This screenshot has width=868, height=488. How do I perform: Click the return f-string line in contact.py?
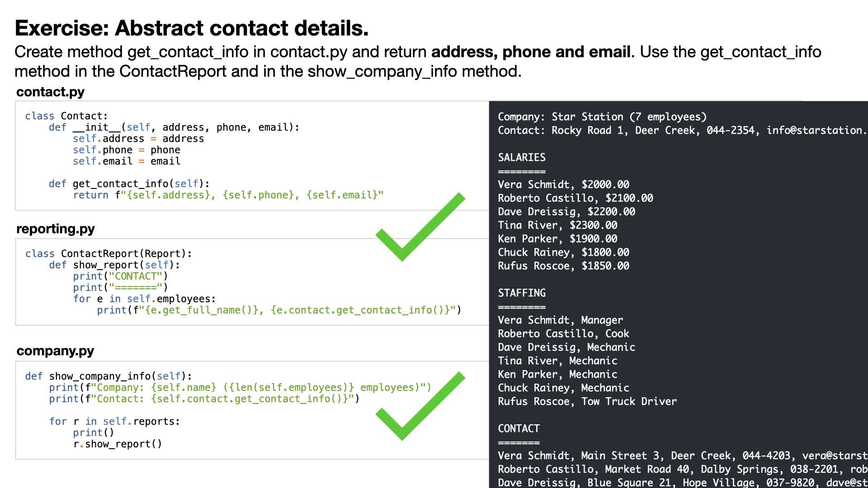tap(228, 195)
